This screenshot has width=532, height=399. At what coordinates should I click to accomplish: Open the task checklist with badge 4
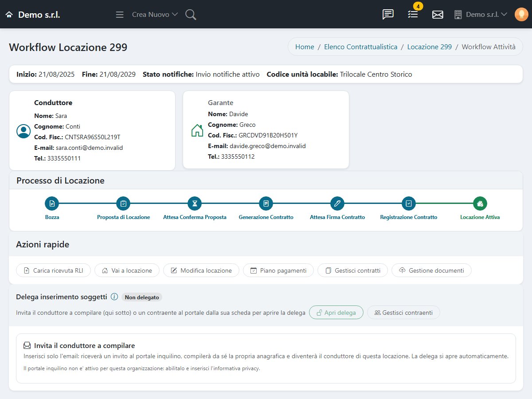[x=413, y=15]
